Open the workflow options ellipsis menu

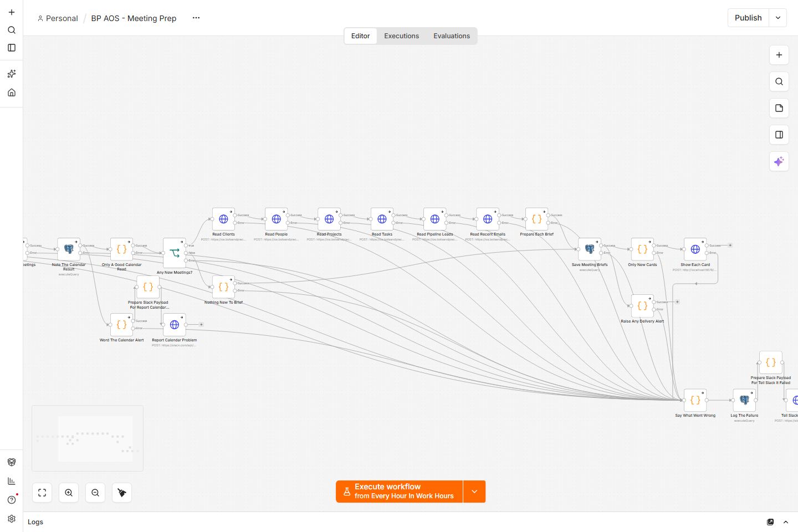(x=196, y=18)
